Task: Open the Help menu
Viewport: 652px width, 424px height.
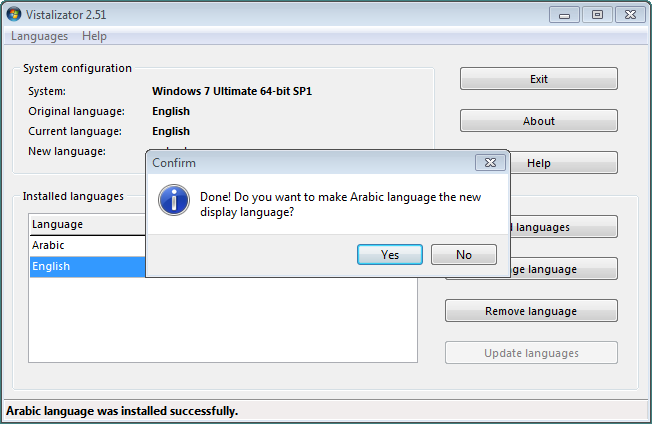Action: (x=94, y=36)
